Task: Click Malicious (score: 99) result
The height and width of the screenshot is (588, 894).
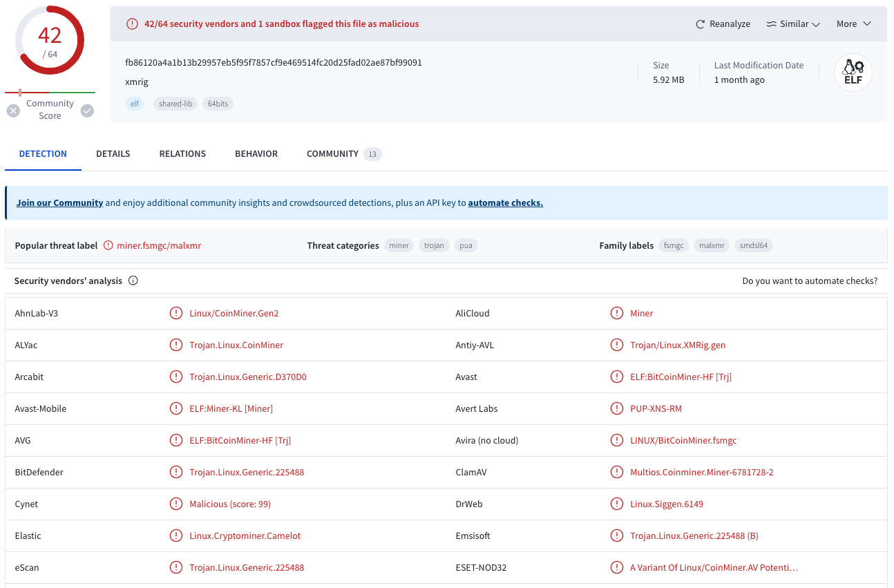Action: pos(230,504)
